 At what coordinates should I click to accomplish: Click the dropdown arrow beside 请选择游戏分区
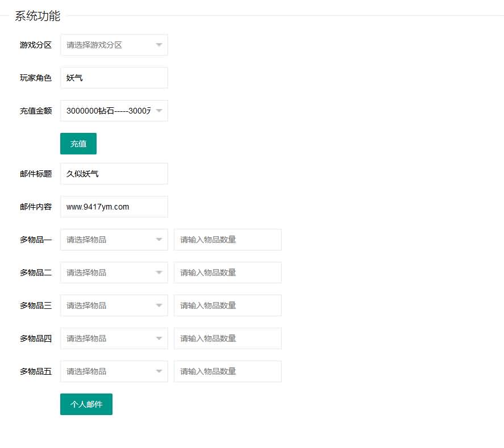coord(159,45)
